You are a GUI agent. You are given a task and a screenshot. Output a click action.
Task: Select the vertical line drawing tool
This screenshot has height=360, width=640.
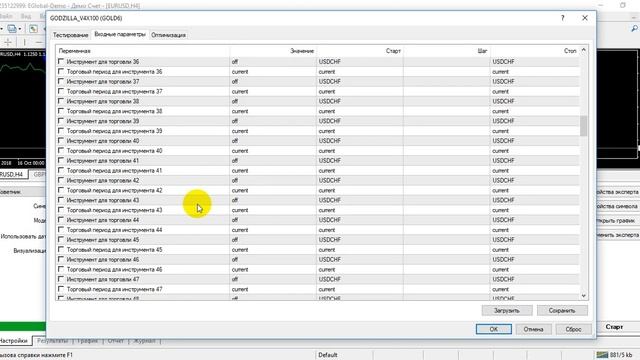[24, 42]
